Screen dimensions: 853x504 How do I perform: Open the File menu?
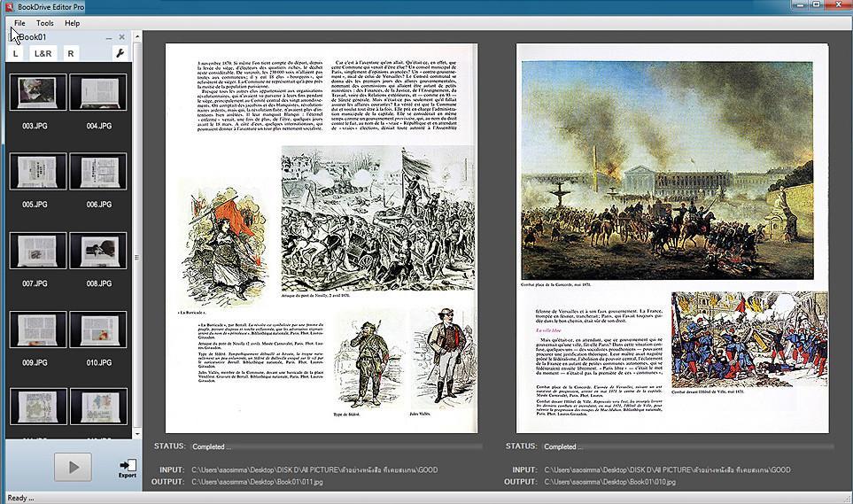click(x=19, y=23)
